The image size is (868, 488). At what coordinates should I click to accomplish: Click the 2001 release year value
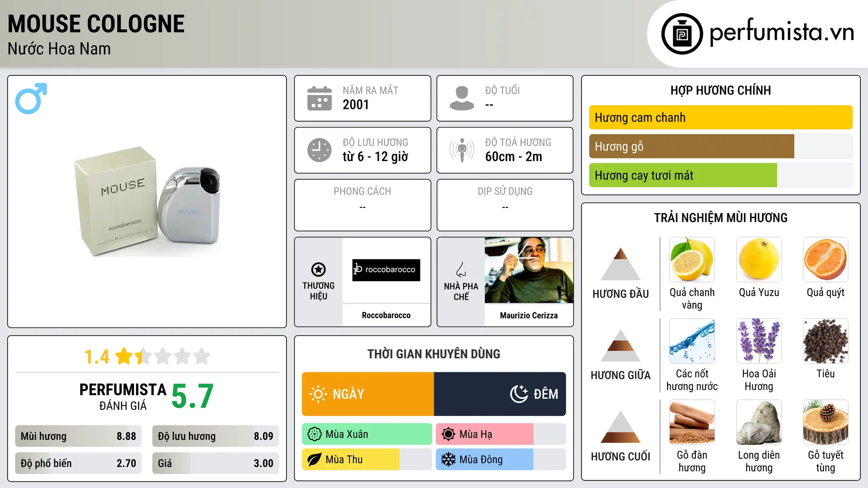coord(356,105)
